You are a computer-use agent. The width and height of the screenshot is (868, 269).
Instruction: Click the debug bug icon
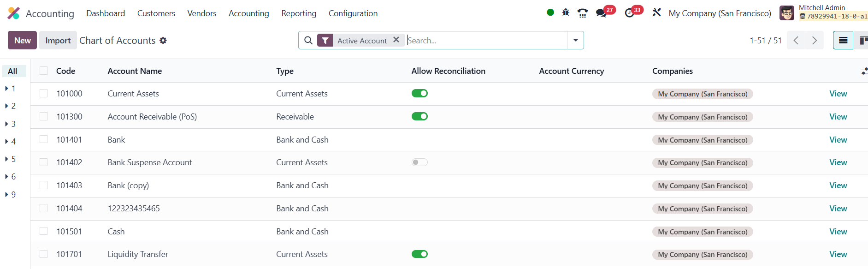566,12
